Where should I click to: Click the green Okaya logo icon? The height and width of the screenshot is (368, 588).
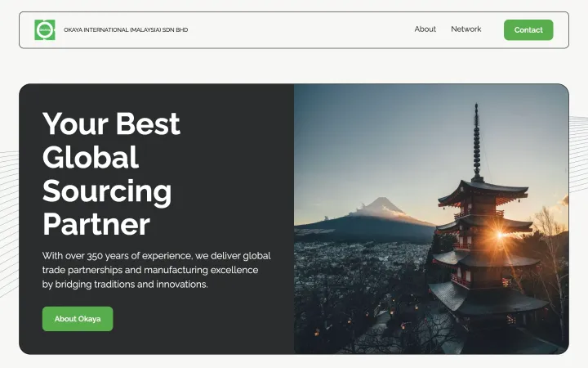[45, 29]
